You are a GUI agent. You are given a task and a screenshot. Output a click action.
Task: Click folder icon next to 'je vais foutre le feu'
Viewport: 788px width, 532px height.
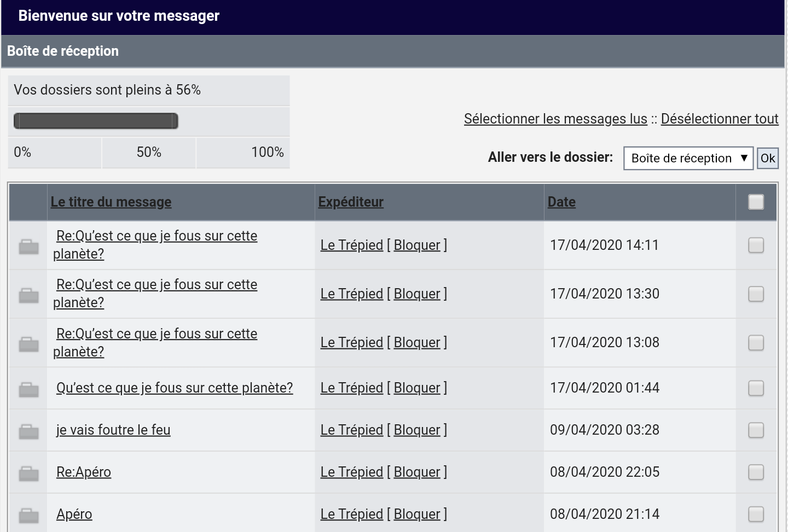click(x=28, y=431)
